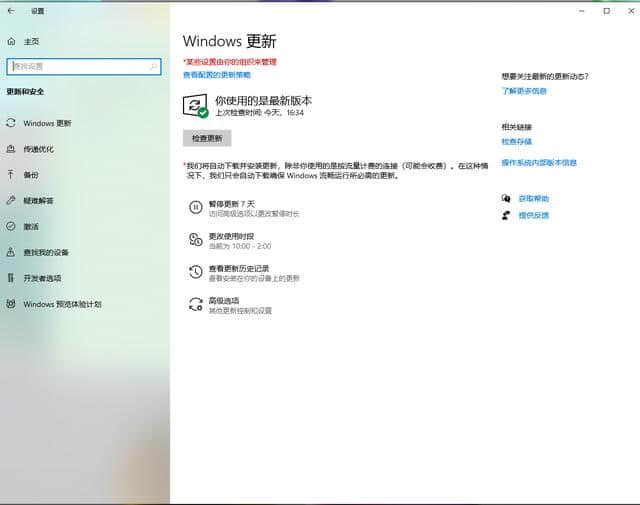Open the 查找我的设备 locator icon

point(11,252)
